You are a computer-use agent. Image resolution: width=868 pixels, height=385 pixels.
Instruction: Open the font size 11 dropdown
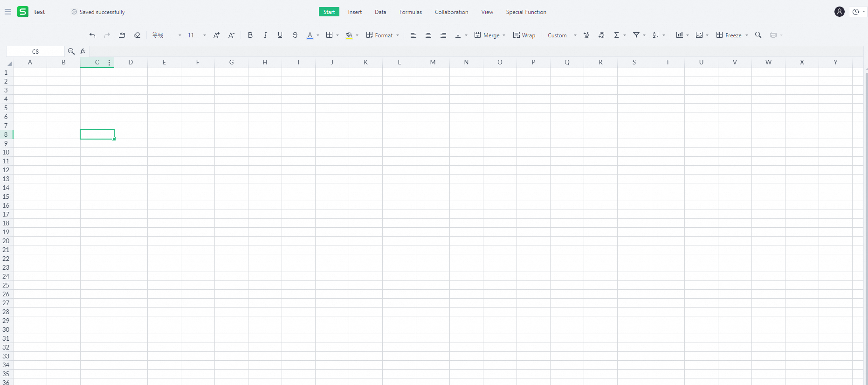pos(197,35)
